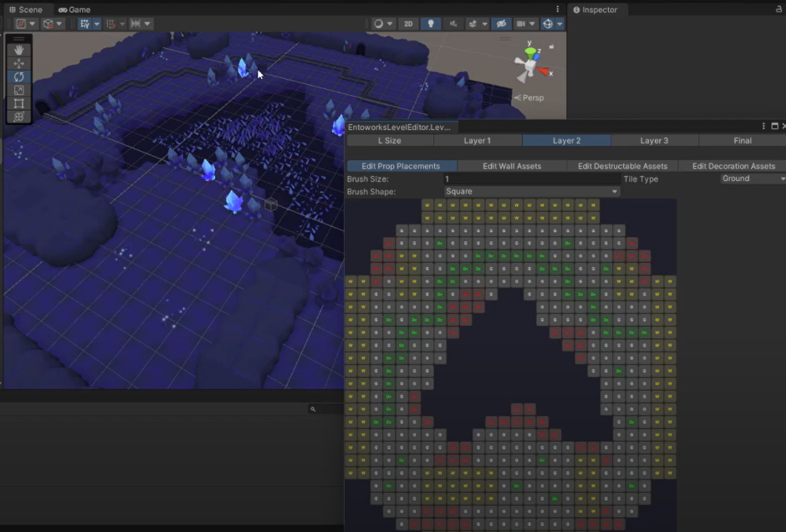Toggle the Persp projection label
786x532 pixels.
click(533, 98)
